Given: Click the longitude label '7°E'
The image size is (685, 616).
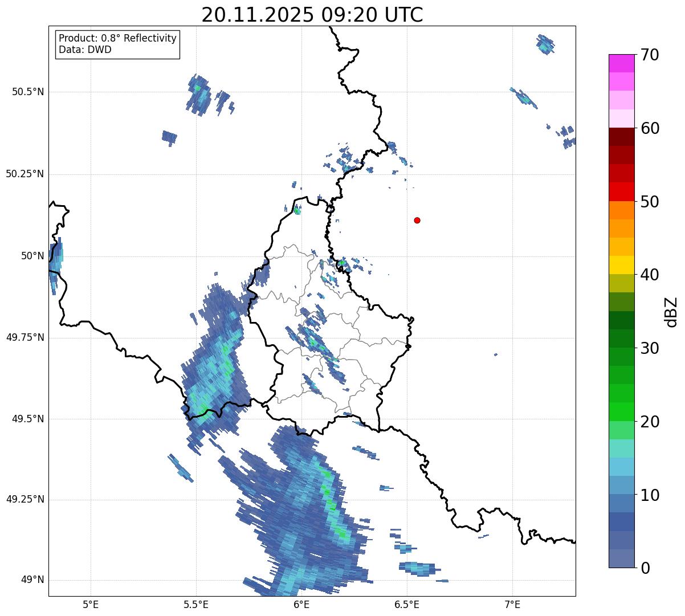Looking at the screenshot, I should 513,604.
